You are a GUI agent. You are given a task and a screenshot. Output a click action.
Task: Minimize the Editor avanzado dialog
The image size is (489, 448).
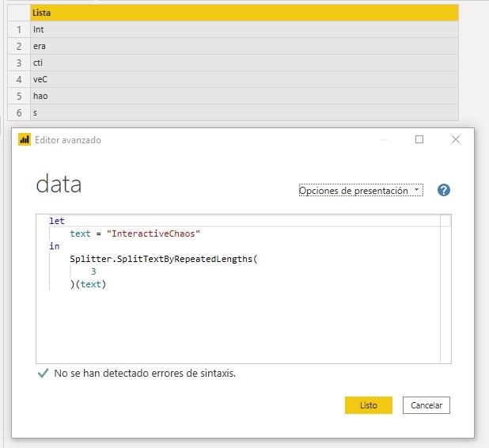pos(384,140)
